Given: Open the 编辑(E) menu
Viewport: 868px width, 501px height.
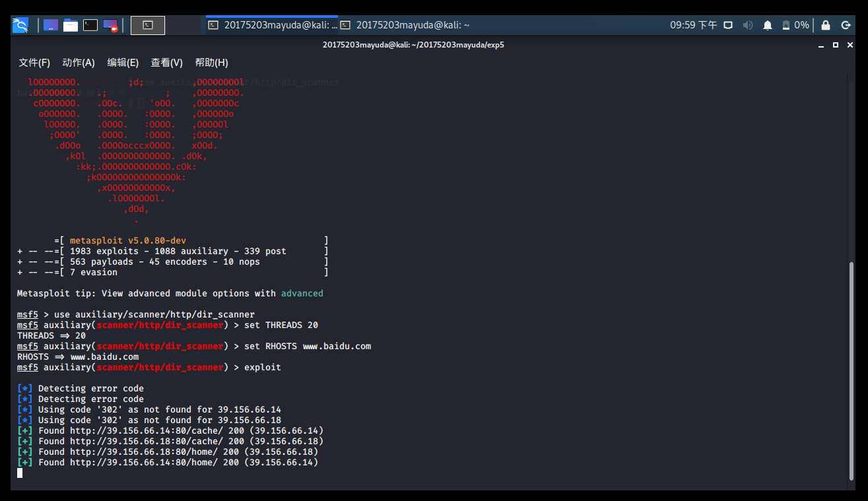Looking at the screenshot, I should (123, 63).
